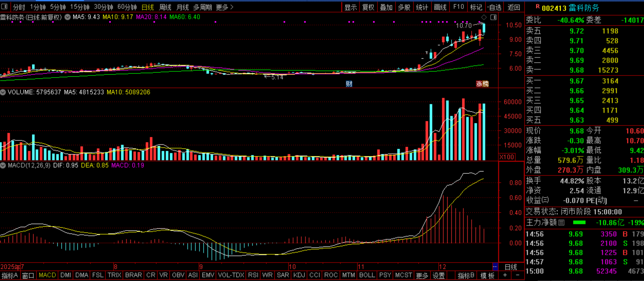Expand the VOLUME indicator dropdown
644x281 pixels.
3,92
